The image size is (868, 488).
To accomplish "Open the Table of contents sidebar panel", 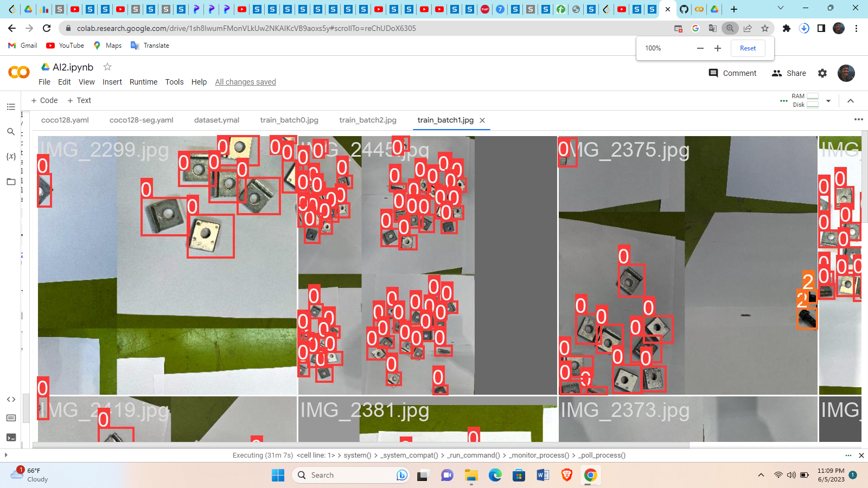I will (x=11, y=107).
